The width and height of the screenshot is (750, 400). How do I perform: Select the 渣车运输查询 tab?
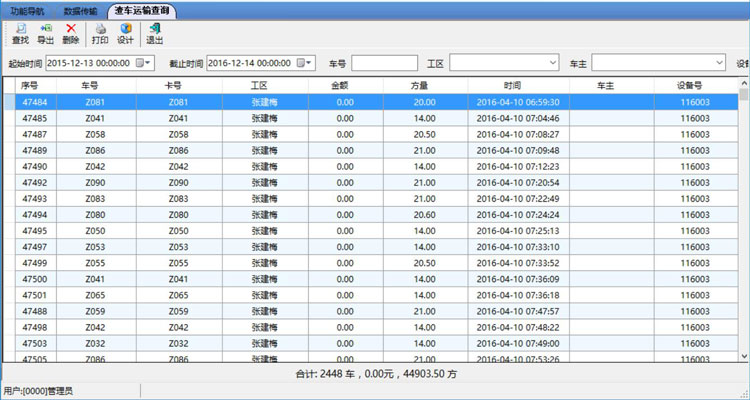[x=142, y=10]
